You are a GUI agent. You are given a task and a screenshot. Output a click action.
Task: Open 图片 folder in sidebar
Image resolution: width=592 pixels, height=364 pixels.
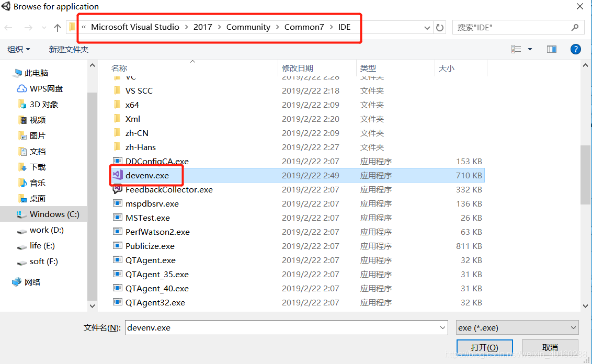(x=38, y=136)
